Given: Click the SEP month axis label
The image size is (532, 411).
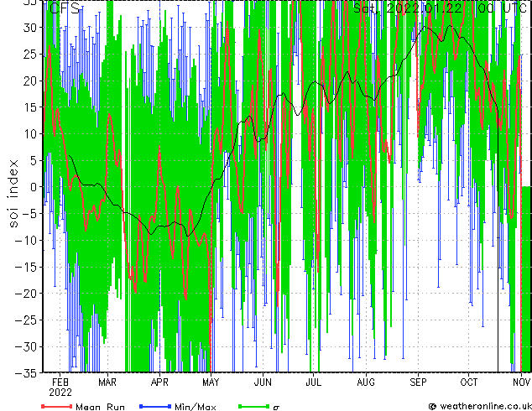Looking at the screenshot, I should coord(418,382).
